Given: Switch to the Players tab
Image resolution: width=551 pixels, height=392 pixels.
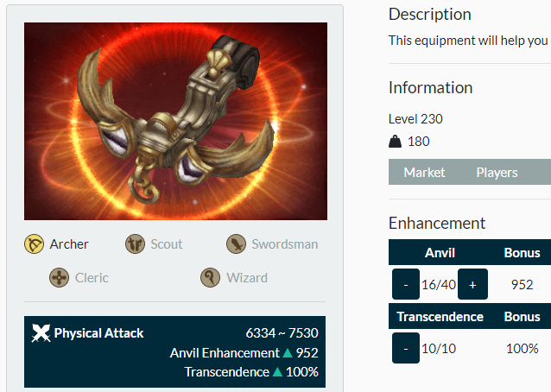Looking at the screenshot, I should 497,172.
